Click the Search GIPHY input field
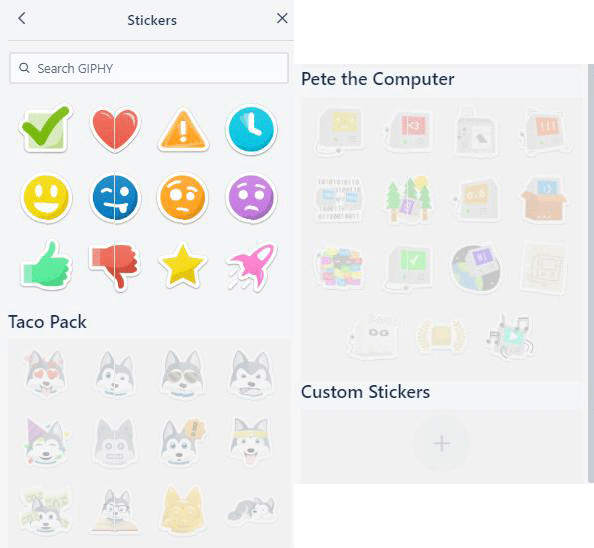Image resolution: width=594 pixels, height=548 pixels. [149, 68]
